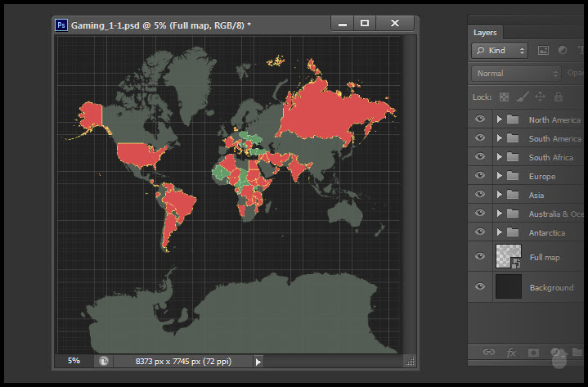The height and width of the screenshot is (387, 588).
Task: Click the lock image pixels brush icon
Action: (x=523, y=97)
